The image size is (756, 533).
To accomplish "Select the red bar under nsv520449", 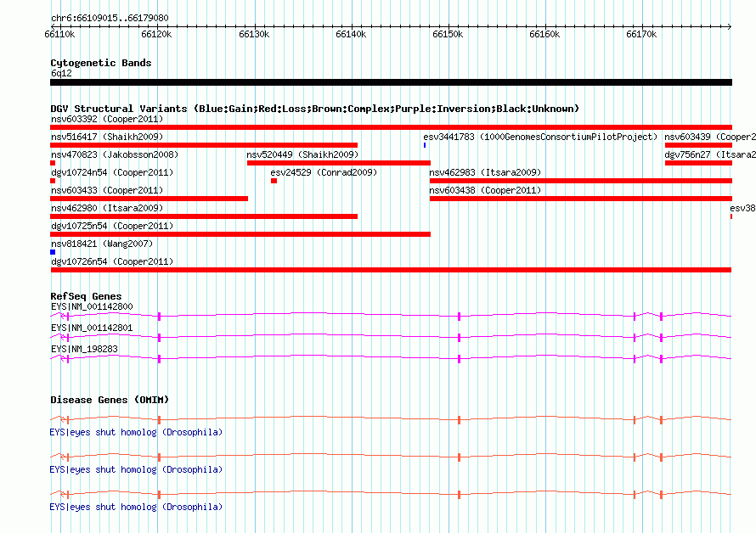I will (x=338, y=163).
